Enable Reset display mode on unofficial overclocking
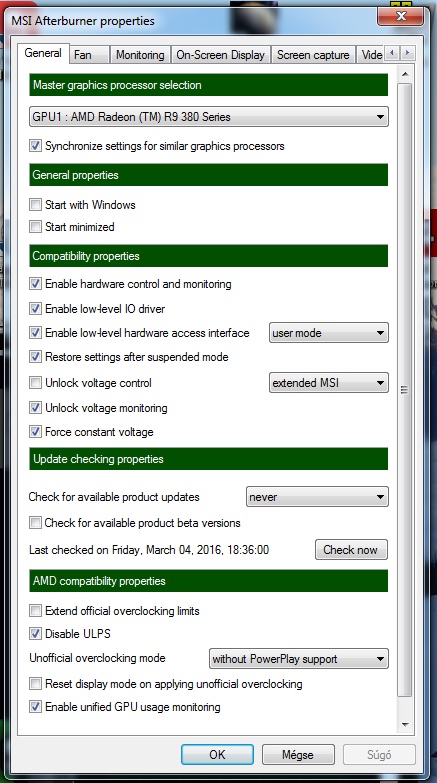437x783 pixels. tap(35, 684)
